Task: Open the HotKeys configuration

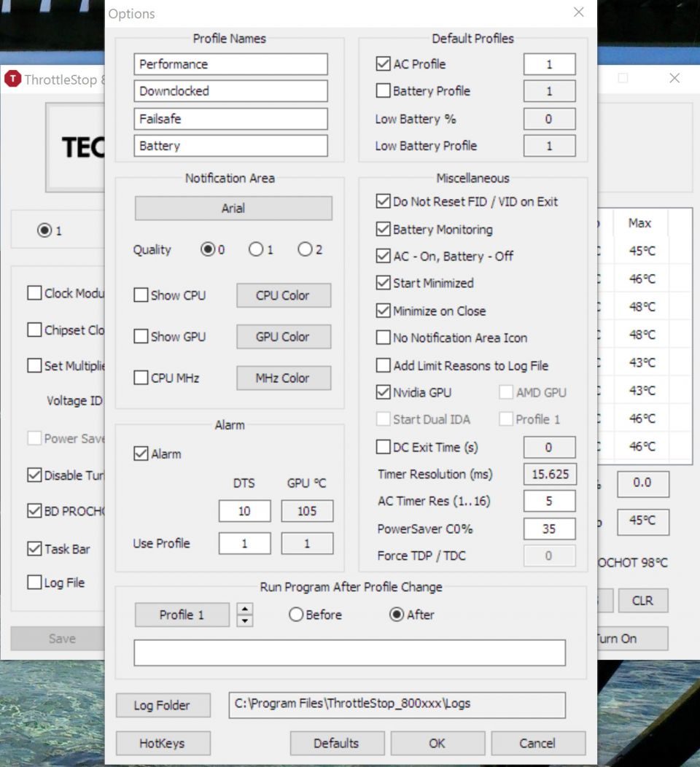Action: pos(163,743)
